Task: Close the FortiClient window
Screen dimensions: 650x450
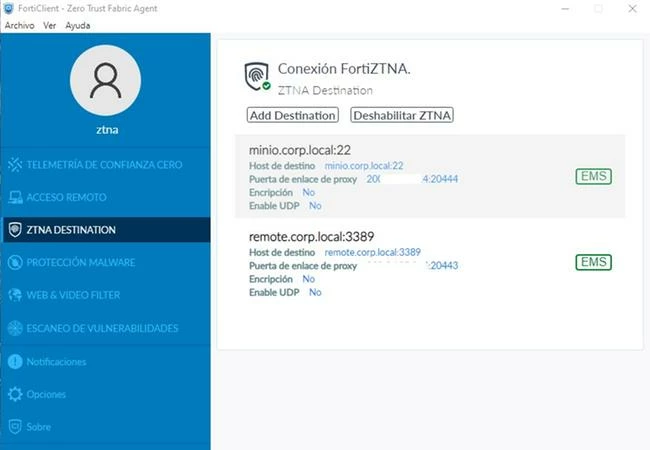Action: (632, 8)
